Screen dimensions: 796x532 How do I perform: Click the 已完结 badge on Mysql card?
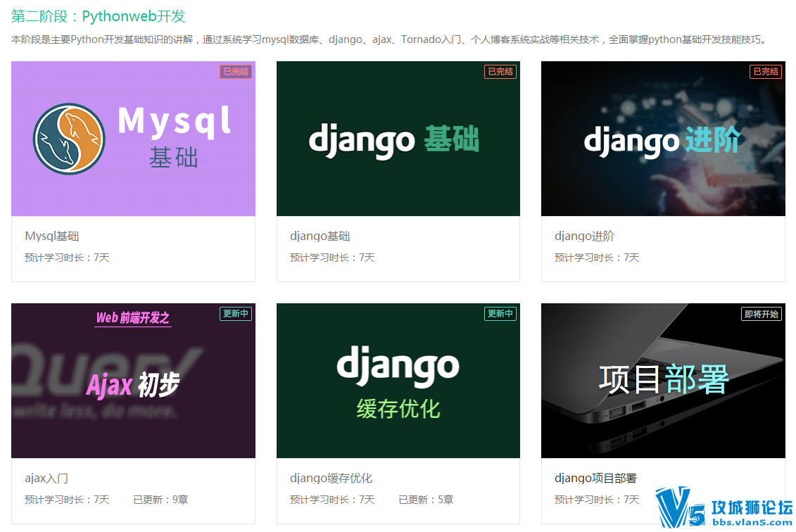click(236, 72)
